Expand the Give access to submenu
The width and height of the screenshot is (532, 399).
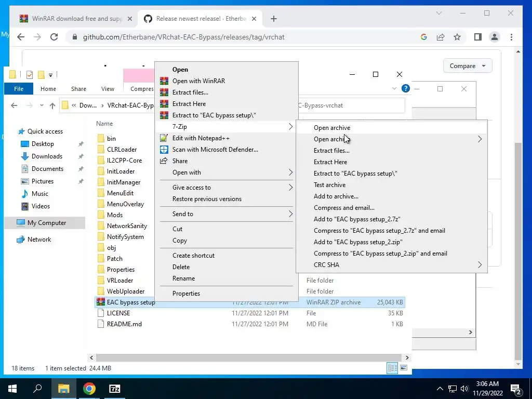point(290,187)
